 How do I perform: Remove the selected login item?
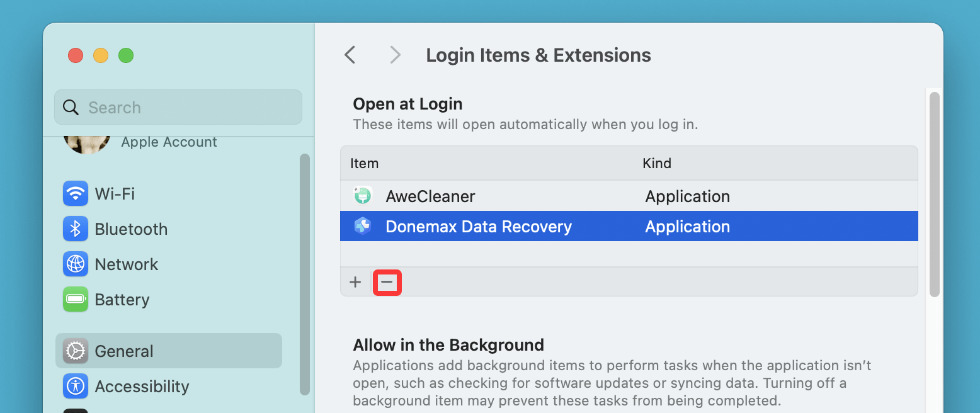387,282
